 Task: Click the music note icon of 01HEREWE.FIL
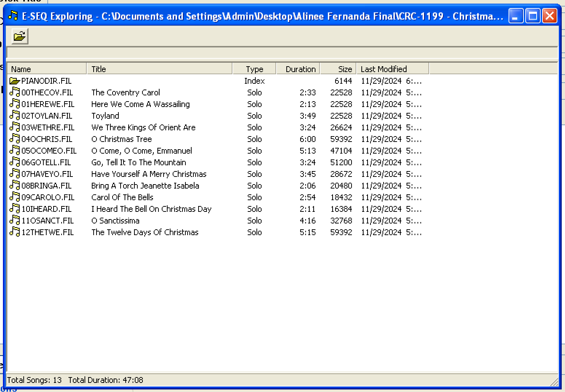click(15, 104)
